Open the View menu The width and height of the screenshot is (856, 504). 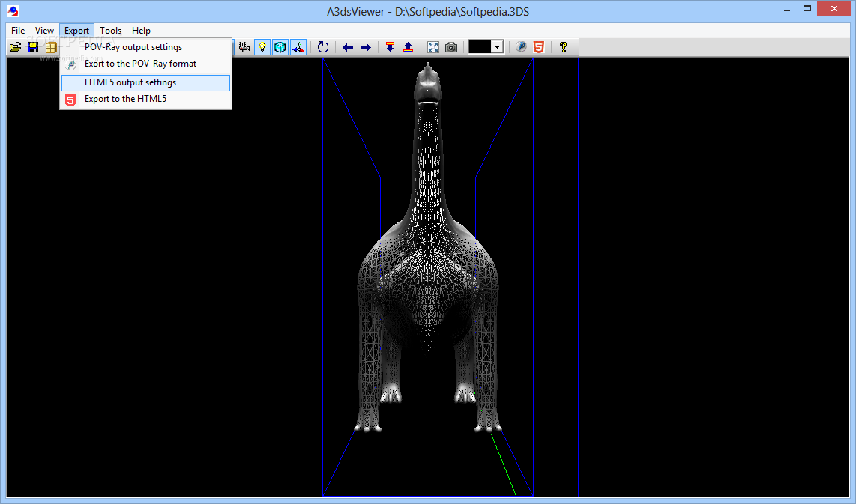tap(44, 31)
